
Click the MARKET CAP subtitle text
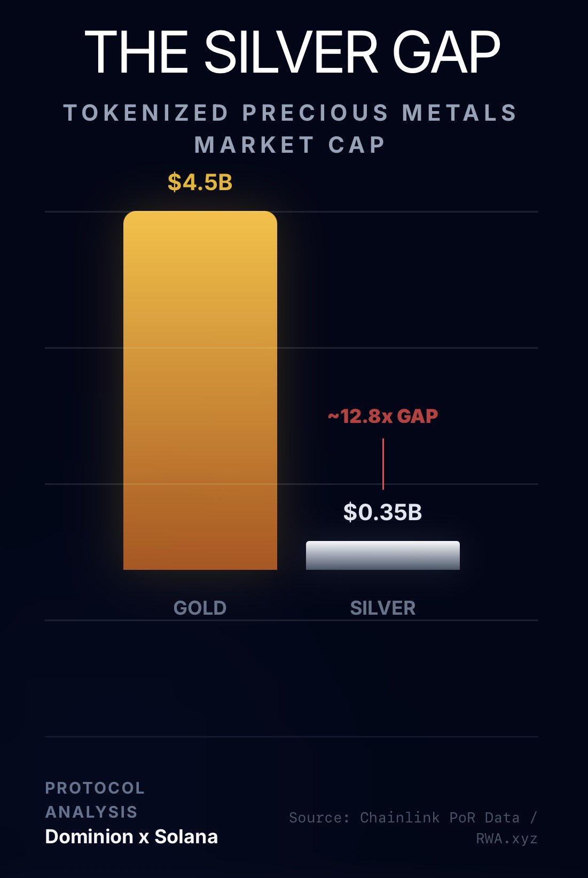point(290,145)
